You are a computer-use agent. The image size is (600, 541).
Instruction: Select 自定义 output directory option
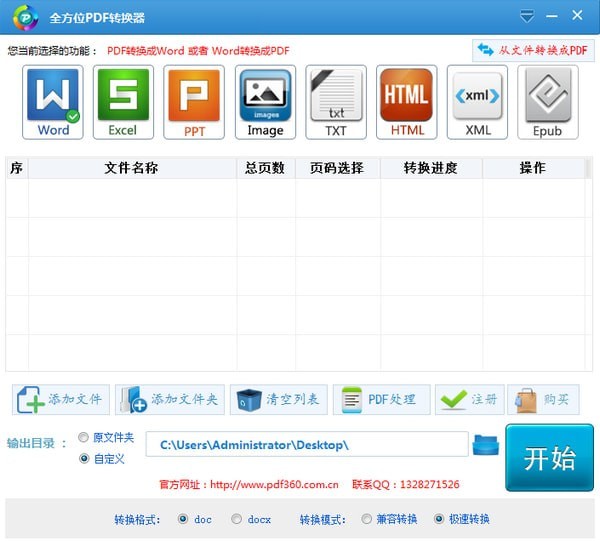(84, 459)
